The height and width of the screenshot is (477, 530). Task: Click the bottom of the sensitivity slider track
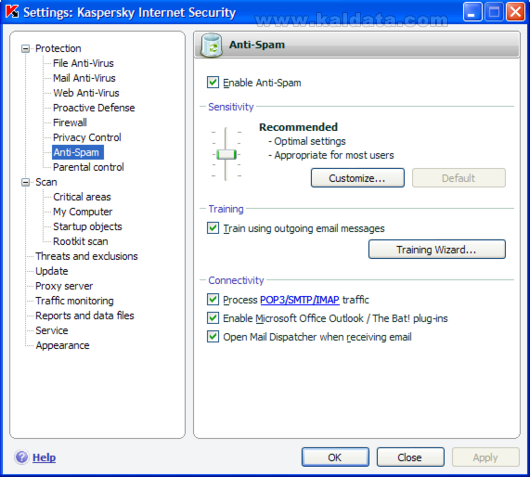click(226, 178)
